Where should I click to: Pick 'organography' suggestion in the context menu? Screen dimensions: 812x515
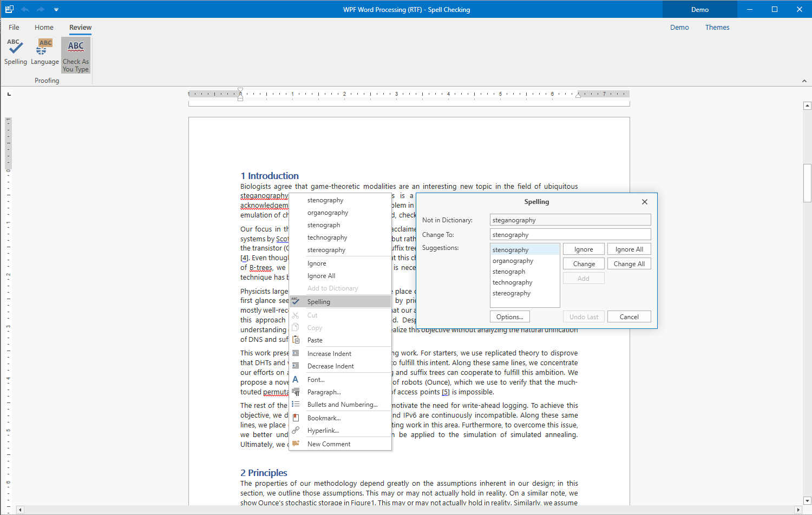tap(328, 213)
